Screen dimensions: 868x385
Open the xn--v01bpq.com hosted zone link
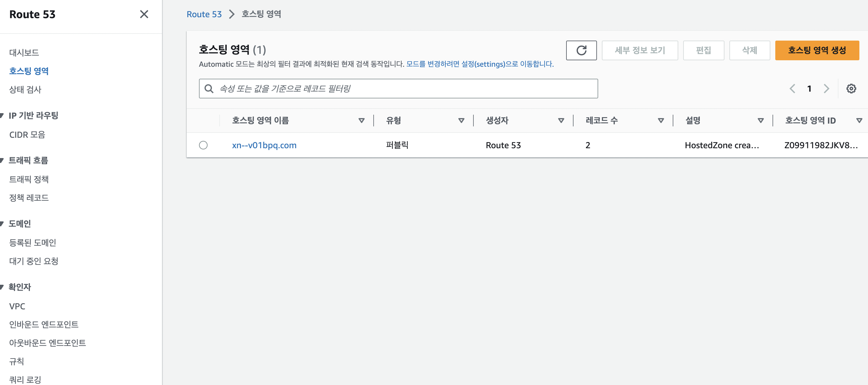click(x=264, y=145)
